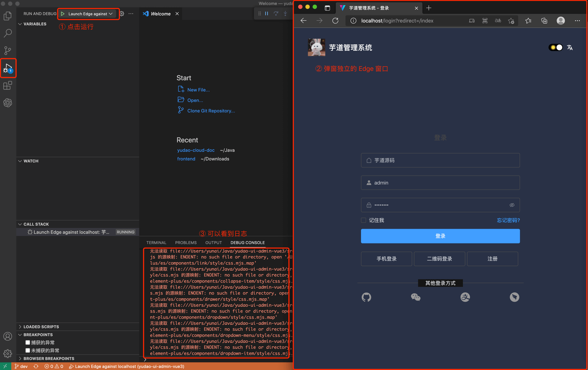
Task: Open the Source Control view
Action: [8, 51]
